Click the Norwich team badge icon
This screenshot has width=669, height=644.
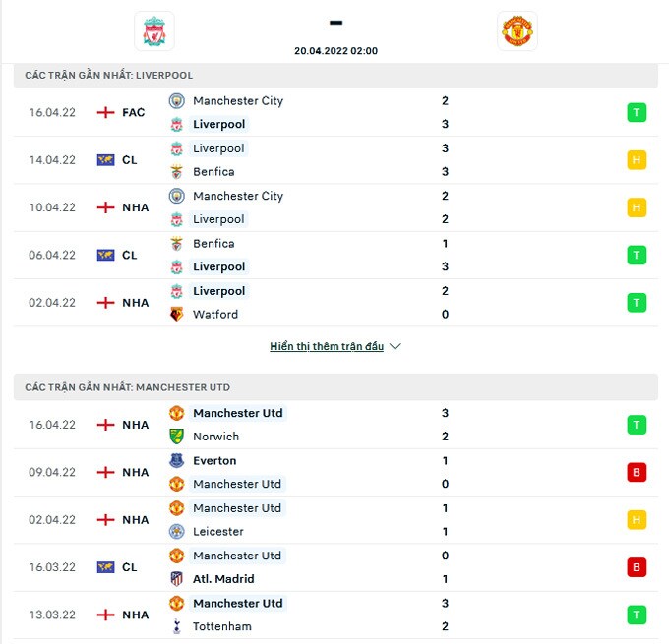[x=176, y=437]
